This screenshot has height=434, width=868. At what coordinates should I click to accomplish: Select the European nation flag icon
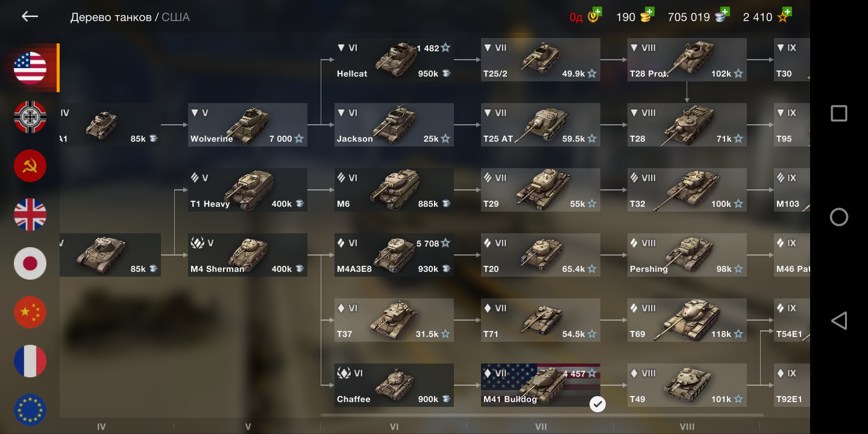tap(30, 409)
